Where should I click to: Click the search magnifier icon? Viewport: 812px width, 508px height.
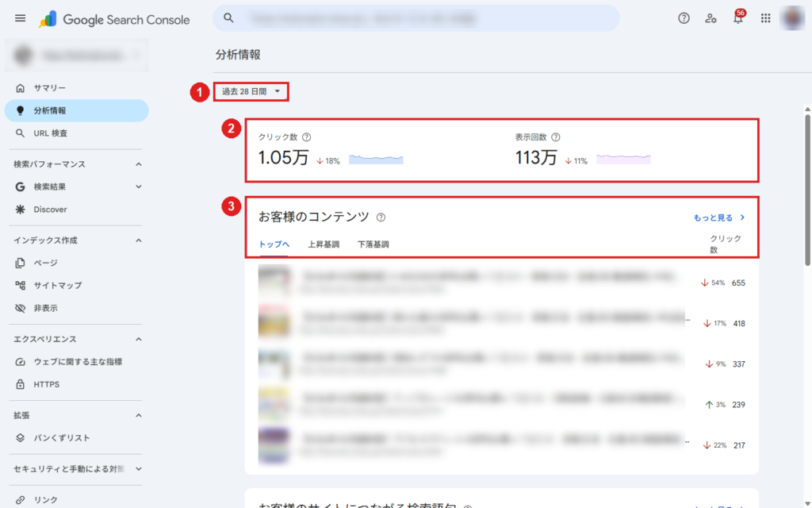[228, 18]
